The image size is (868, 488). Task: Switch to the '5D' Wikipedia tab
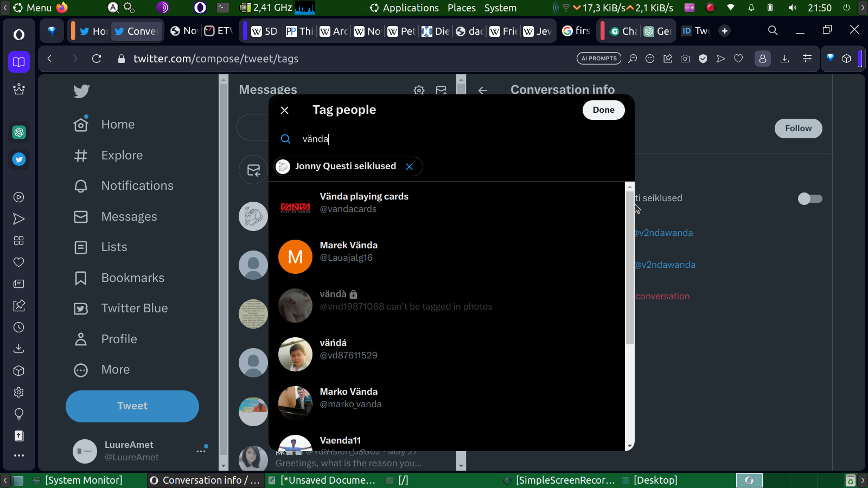(x=265, y=31)
